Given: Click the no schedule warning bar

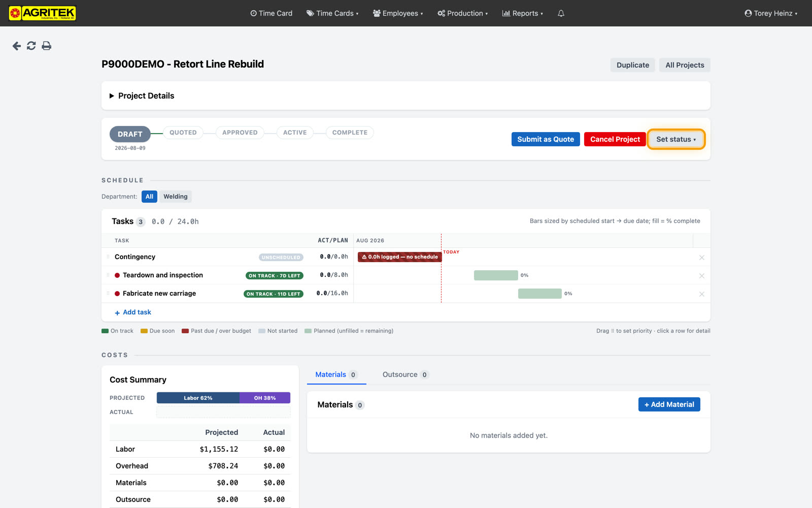Looking at the screenshot, I should (400, 257).
